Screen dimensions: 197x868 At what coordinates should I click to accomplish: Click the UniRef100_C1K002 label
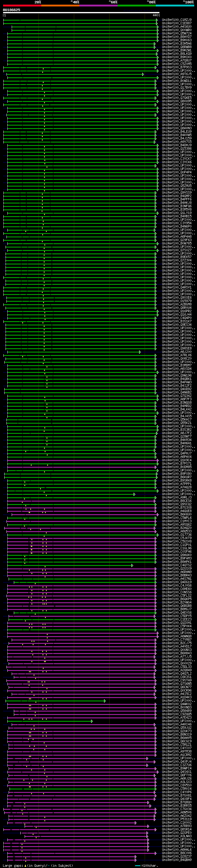177,822
